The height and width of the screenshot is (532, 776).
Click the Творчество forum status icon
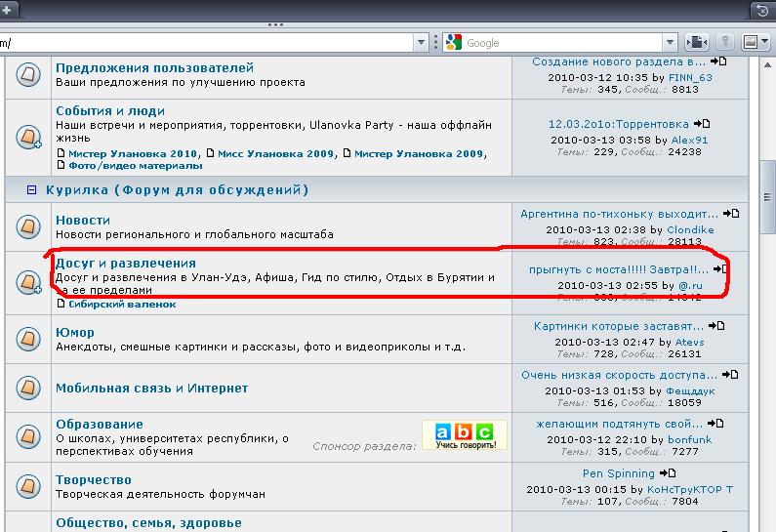click(28, 486)
